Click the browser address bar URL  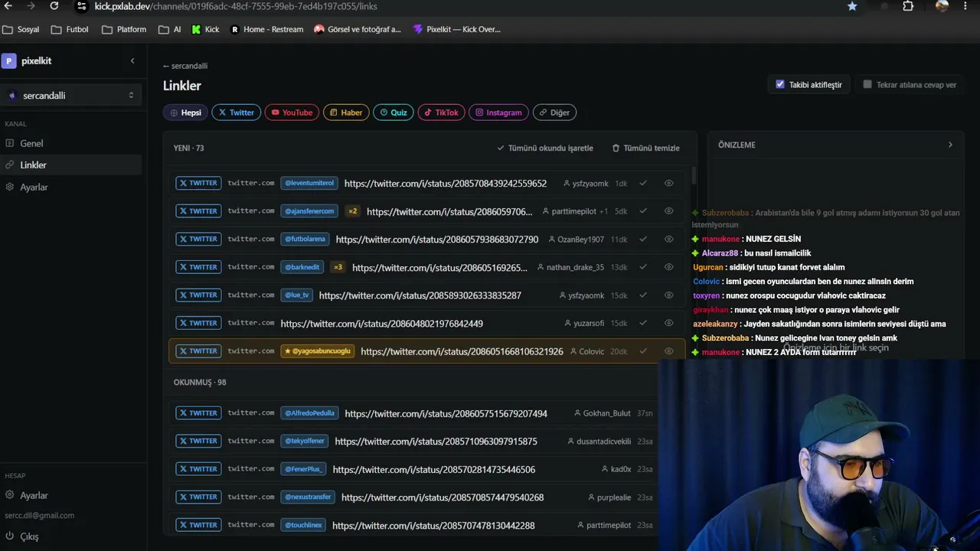[x=236, y=6]
